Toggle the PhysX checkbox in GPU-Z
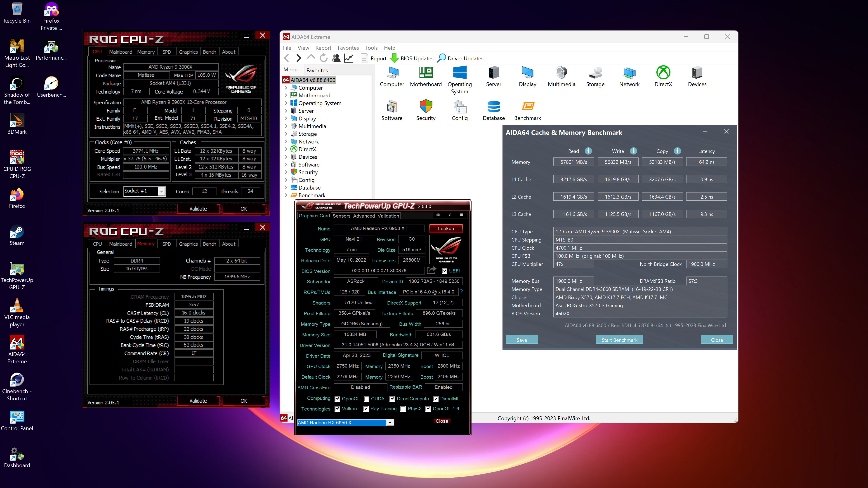The image size is (868, 488). 403,409
